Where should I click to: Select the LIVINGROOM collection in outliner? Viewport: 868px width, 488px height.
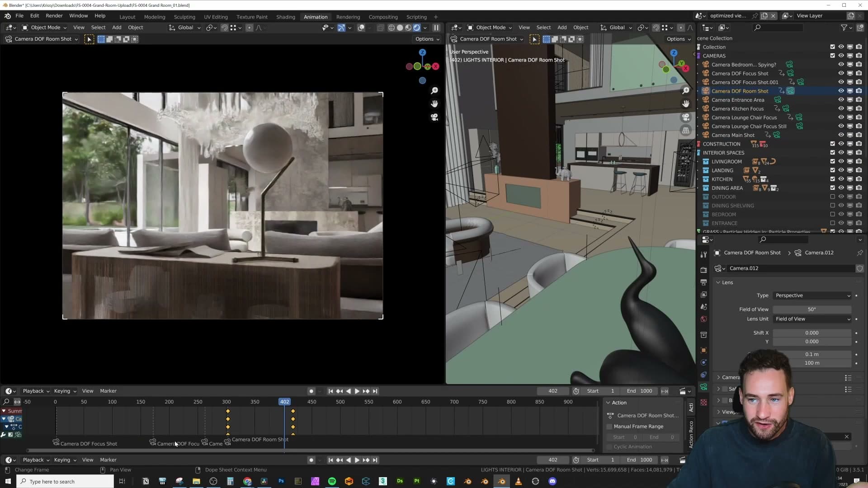726,162
